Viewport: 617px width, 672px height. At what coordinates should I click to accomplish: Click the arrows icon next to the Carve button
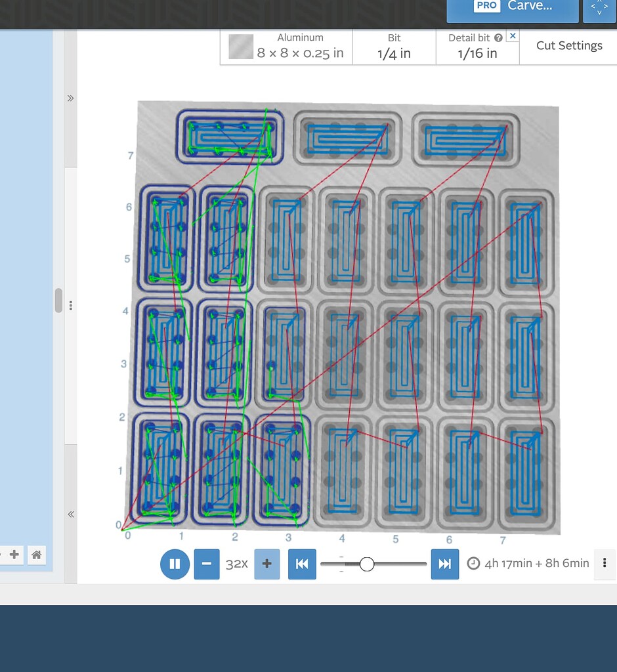[599, 7]
